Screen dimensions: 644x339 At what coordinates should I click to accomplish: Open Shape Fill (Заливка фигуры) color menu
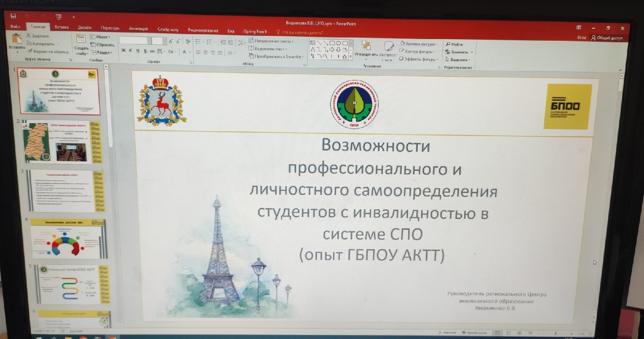(x=419, y=44)
